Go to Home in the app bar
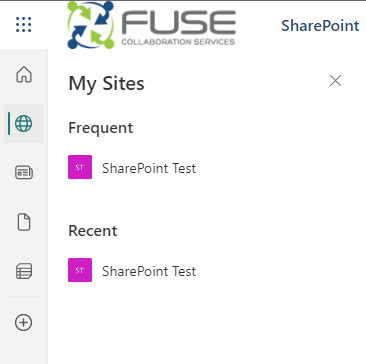The width and height of the screenshot is (366, 364). coord(24,74)
